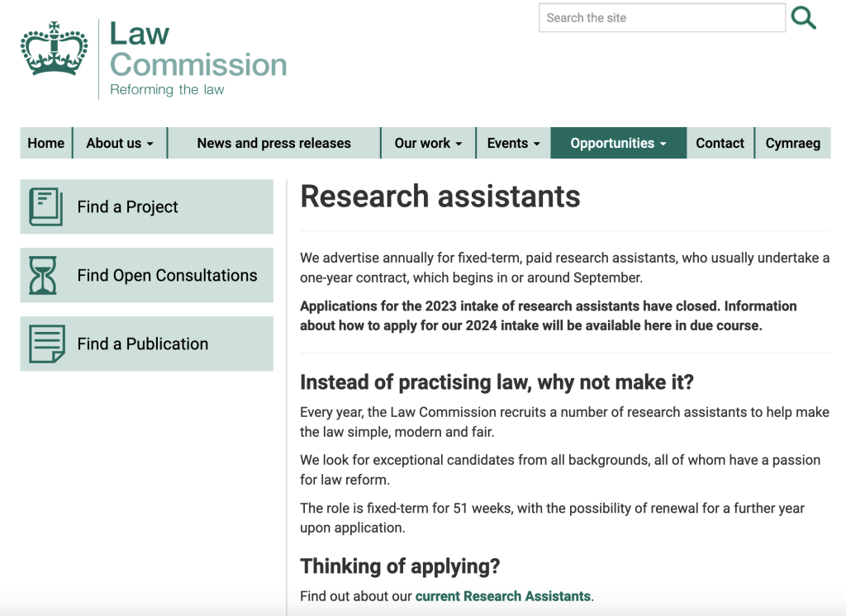Click the crown emblem logo
The image size is (846, 616).
click(x=55, y=50)
